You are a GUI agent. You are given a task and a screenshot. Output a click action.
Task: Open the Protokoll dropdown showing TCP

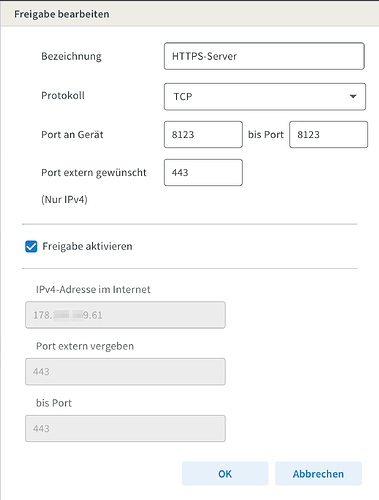tap(265, 97)
